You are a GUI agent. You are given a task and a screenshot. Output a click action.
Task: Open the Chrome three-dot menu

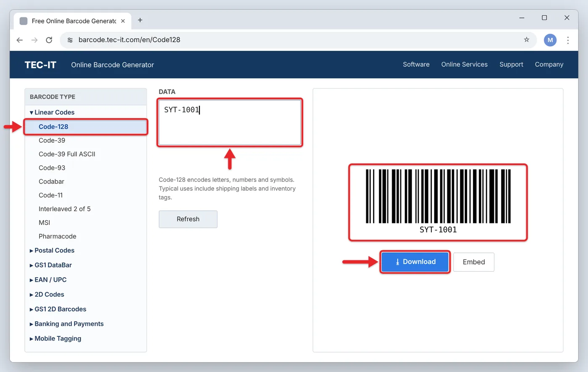[568, 40]
